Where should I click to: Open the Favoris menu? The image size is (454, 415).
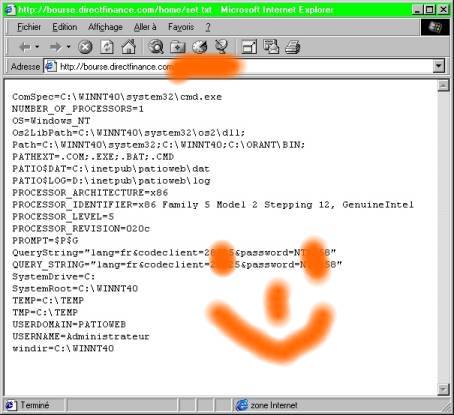[181, 27]
